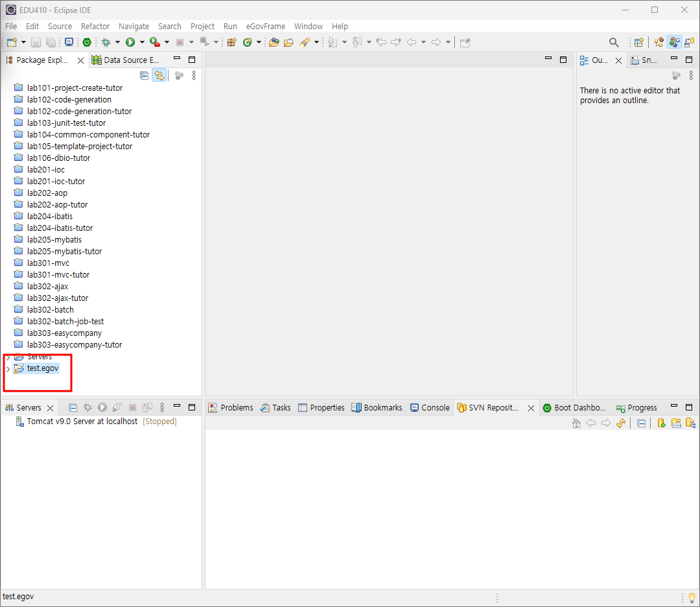Open the New wizard dropdown arrow
Viewport: 700px width, 607px height.
[x=24, y=42]
